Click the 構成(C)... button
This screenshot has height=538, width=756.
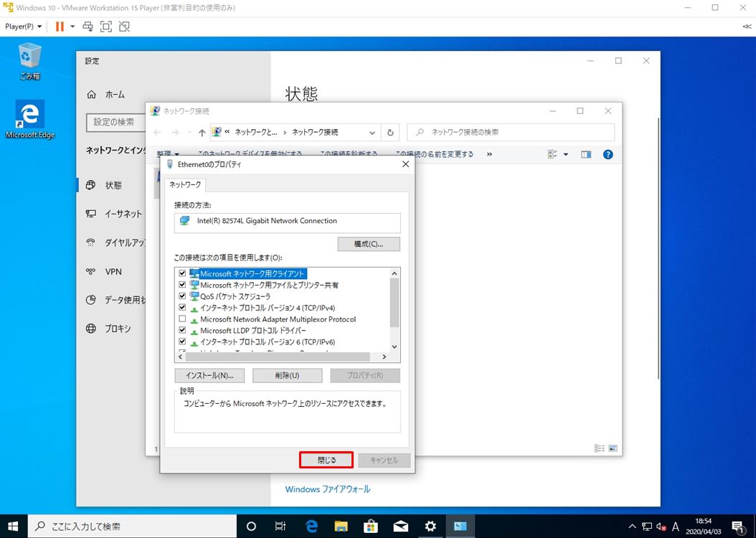pyautogui.click(x=369, y=244)
